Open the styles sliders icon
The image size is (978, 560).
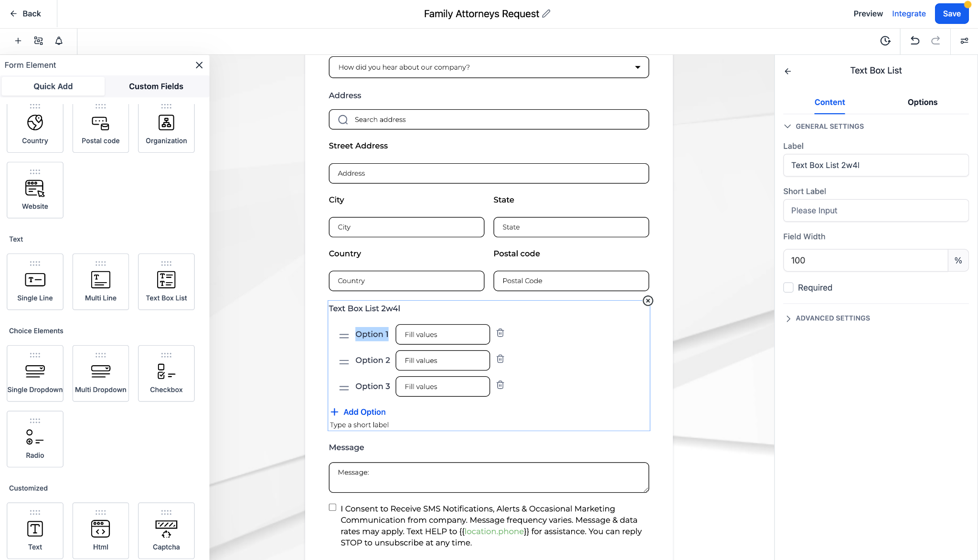pyautogui.click(x=964, y=41)
